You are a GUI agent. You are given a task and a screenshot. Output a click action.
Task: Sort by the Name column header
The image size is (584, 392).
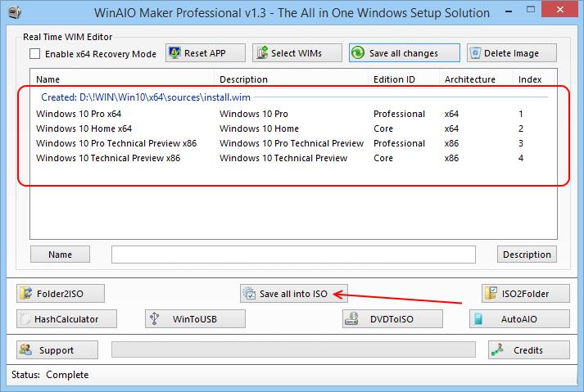(x=122, y=79)
